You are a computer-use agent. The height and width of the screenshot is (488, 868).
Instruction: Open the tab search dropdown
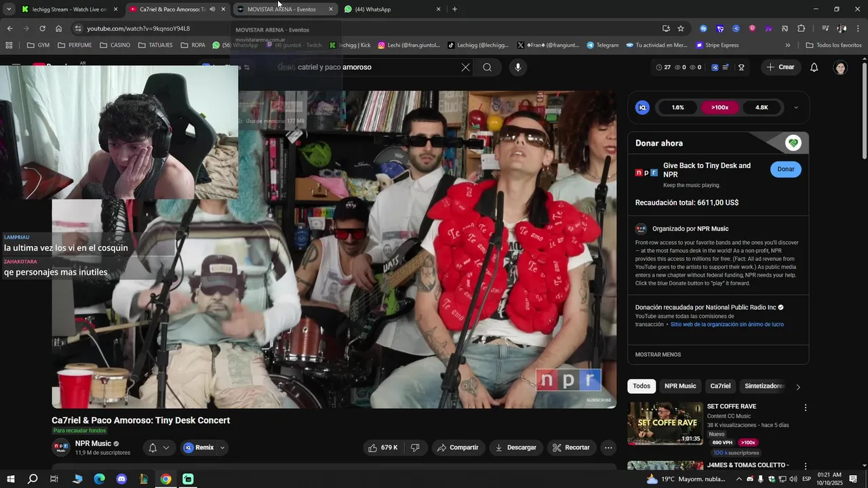click(x=8, y=9)
